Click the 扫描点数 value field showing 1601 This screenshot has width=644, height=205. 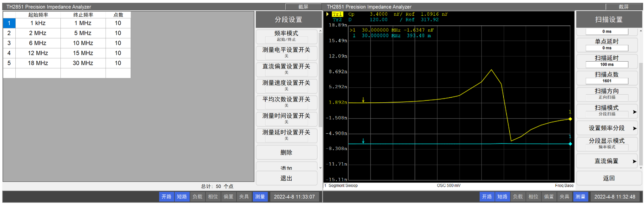pyautogui.click(x=607, y=81)
